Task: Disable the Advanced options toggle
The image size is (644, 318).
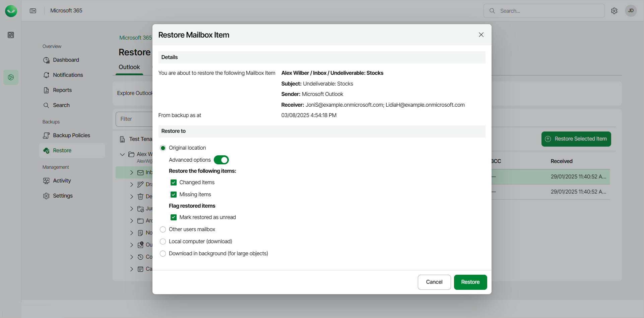Action: (x=221, y=160)
